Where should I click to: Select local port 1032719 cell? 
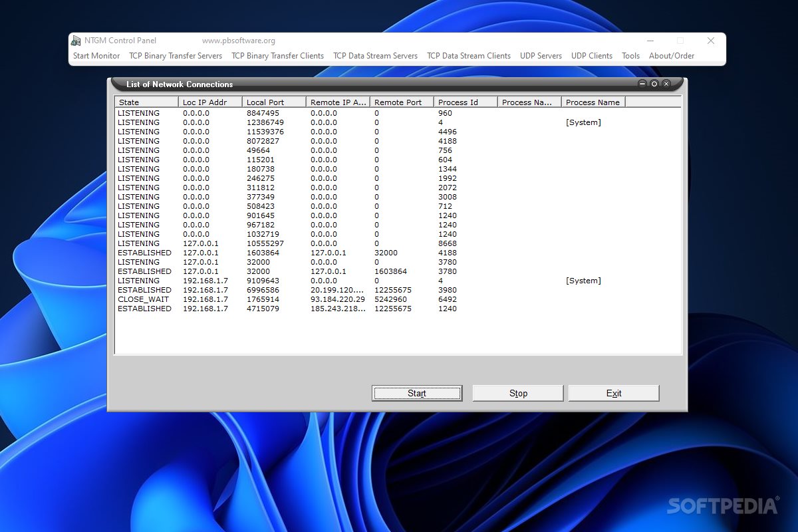click(x=263, y=234)
